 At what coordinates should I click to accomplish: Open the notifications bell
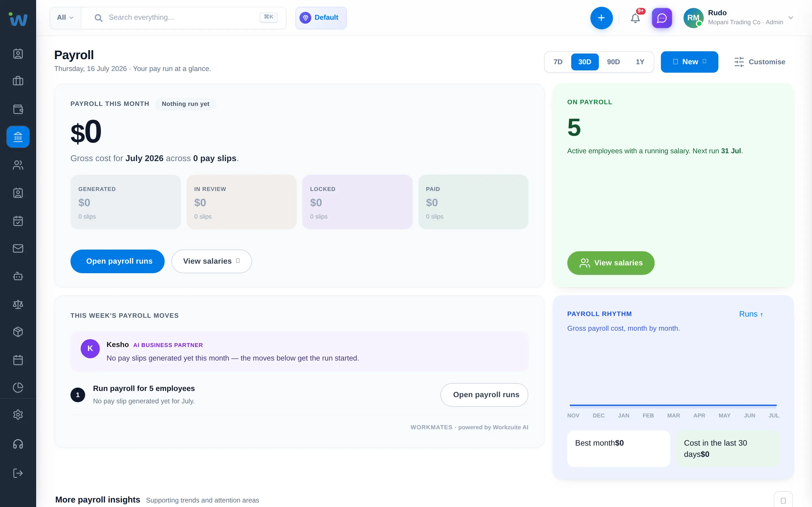635,18
